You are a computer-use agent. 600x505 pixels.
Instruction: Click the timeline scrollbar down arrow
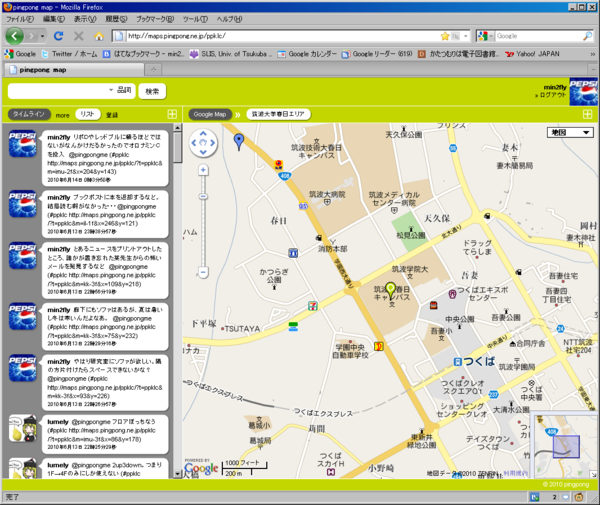(178, 474)
